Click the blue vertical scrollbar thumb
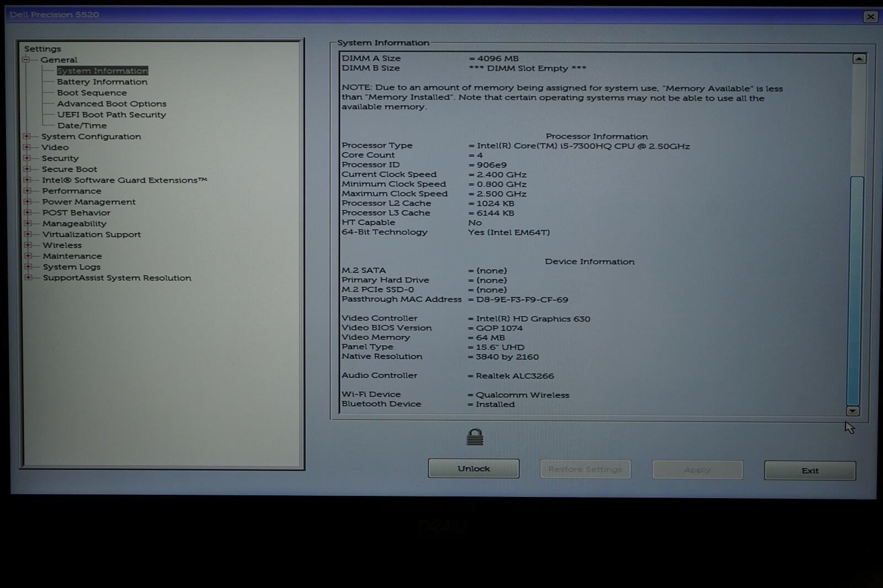The height and width of the screenshot is (588, 883). (855, 291)
